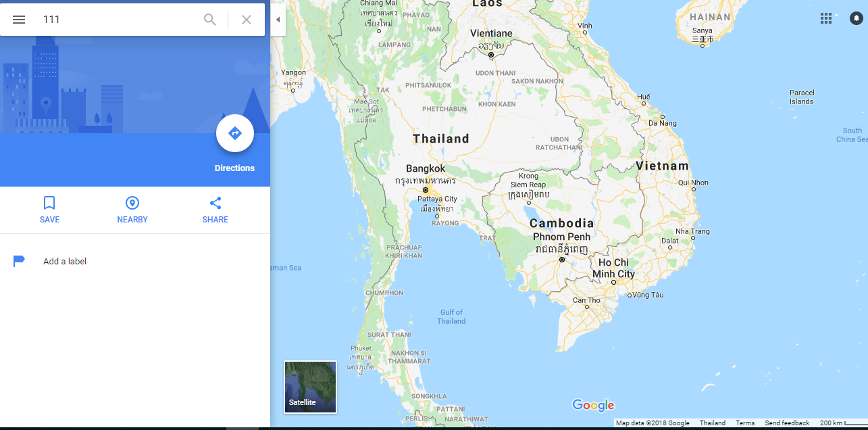Image resolution: width=868 pixels, height=430 pixels.
Task: Click the Thailand link in the footer
Action: pyautogui.click(x=713, y=423)
